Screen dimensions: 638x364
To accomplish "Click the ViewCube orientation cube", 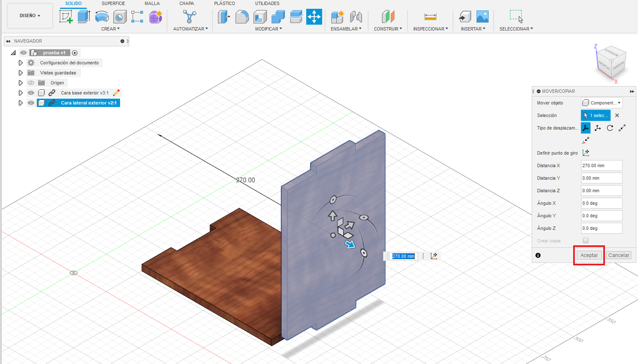I will pos(611,62).
